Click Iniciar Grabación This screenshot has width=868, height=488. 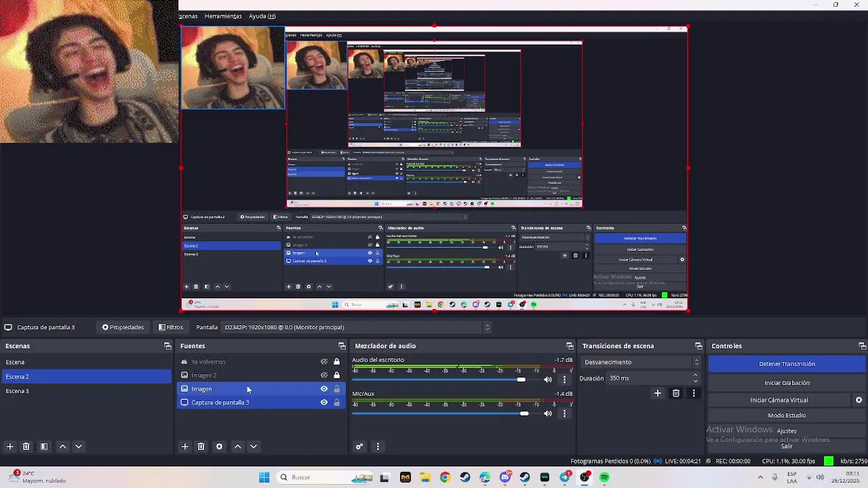tap(787, 383)
